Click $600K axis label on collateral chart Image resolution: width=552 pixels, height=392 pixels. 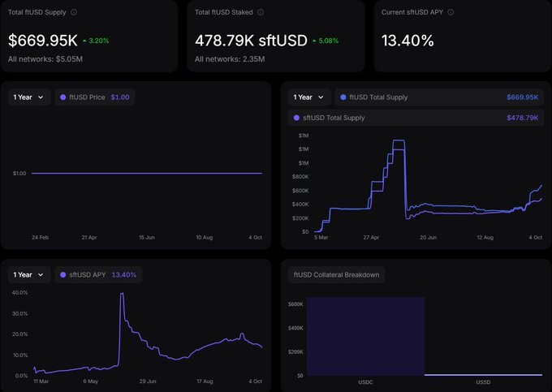tap(295, 304)
